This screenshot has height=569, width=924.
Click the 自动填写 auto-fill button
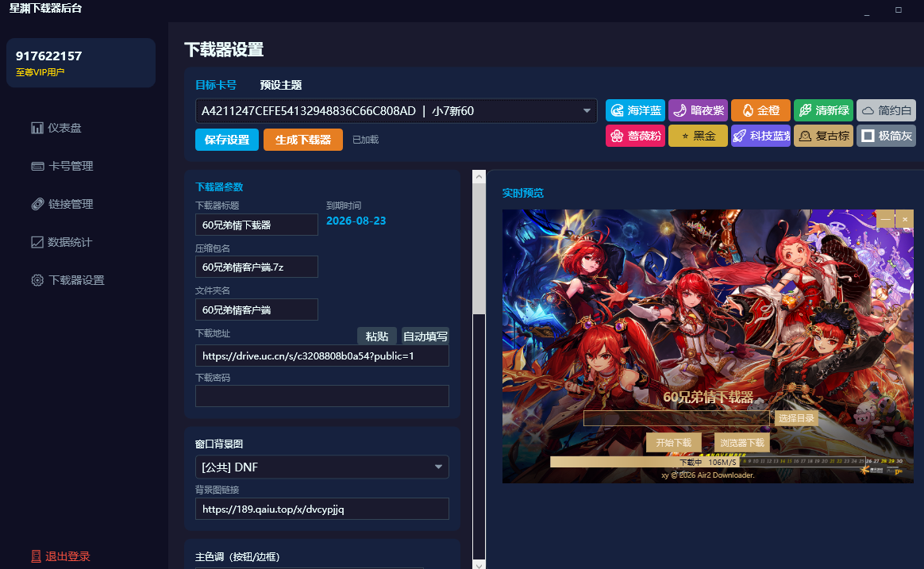[425, 336]
